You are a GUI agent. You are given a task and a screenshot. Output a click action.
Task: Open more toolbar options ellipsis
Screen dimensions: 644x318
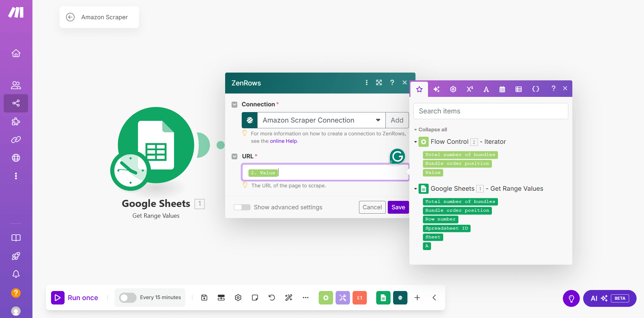coord(306,297)
